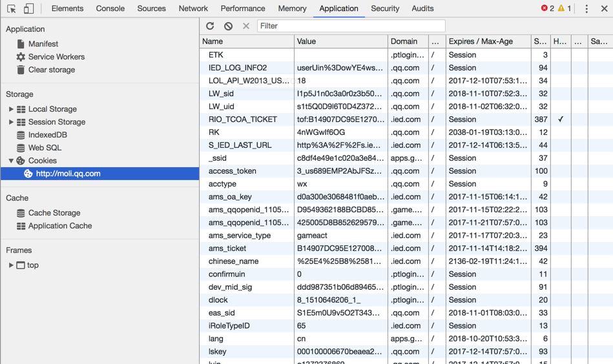Sort by the H... HTTP column header
613x364 pixels.
tap(561, 41)
